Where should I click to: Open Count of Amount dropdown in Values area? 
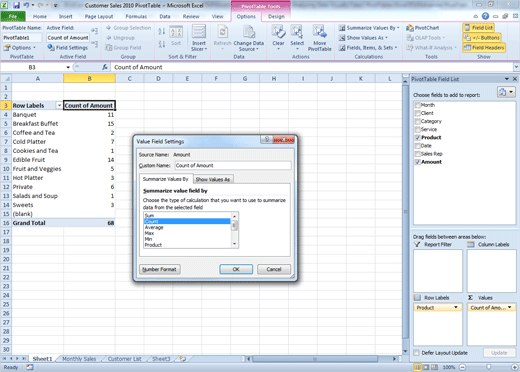click(x=510, y=307)
